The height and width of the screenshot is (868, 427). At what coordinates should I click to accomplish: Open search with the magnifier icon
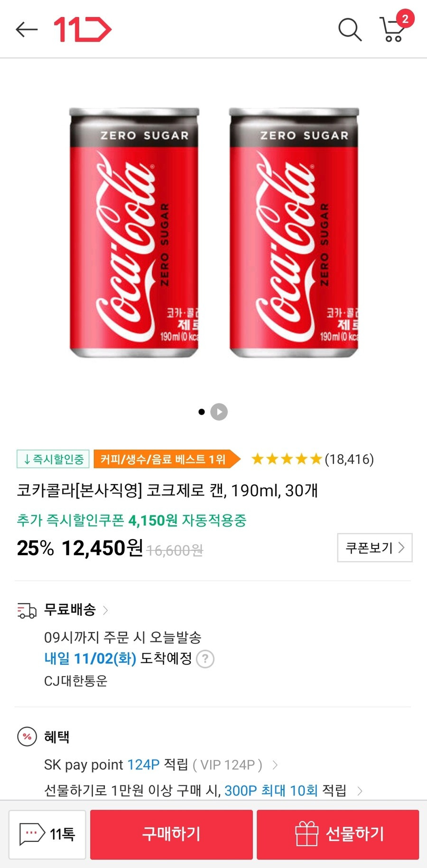point(350,30)
